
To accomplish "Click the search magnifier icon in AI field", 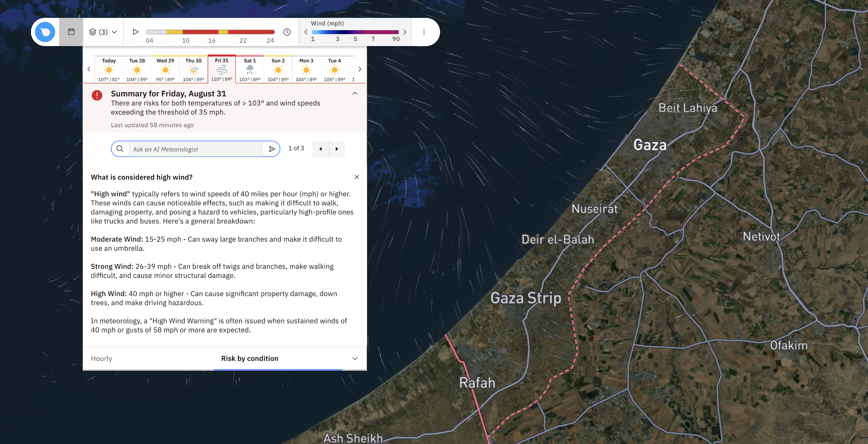I will [x=120, y=148].
